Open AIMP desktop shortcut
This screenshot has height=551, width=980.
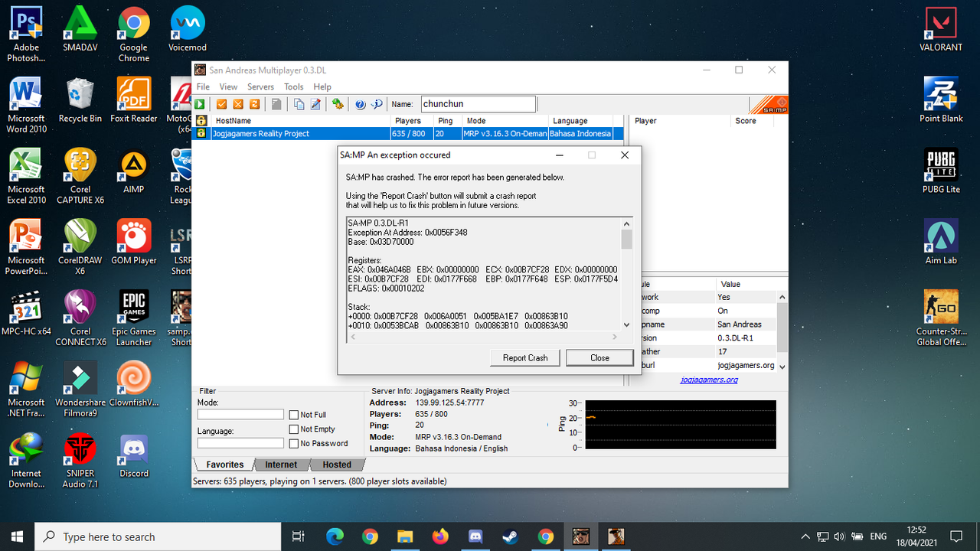click(133, 171)
